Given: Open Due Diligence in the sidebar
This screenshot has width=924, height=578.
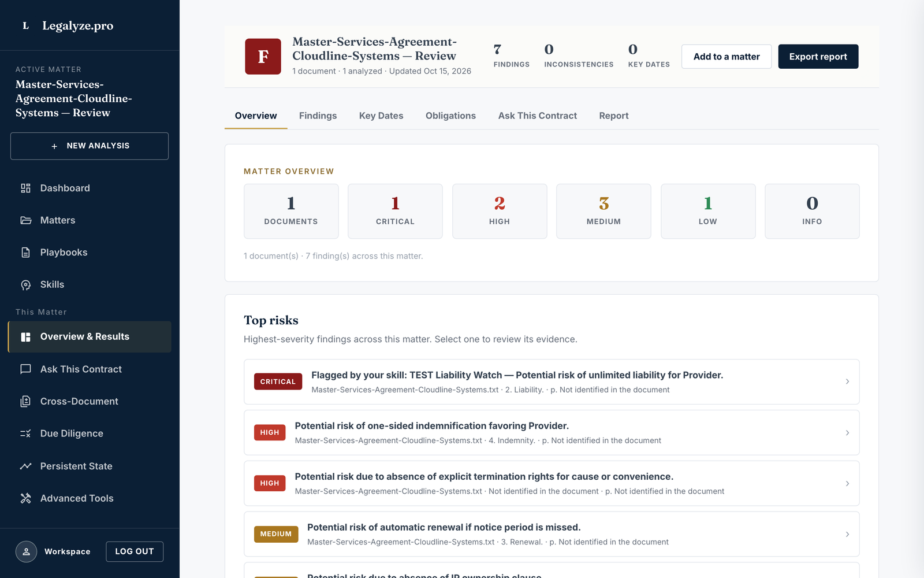Looking at the screenshot, I should pos(90,433).
